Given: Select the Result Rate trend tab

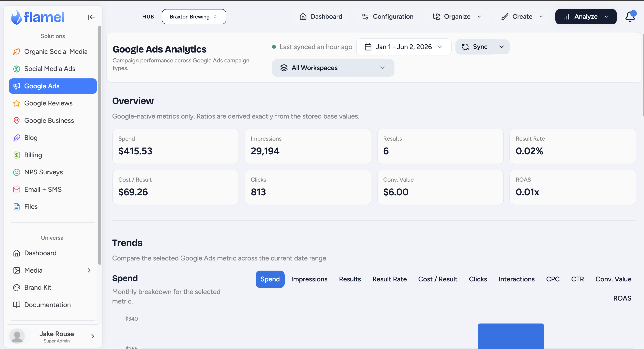Looking at the screenshot, I should tap(390, 279).
